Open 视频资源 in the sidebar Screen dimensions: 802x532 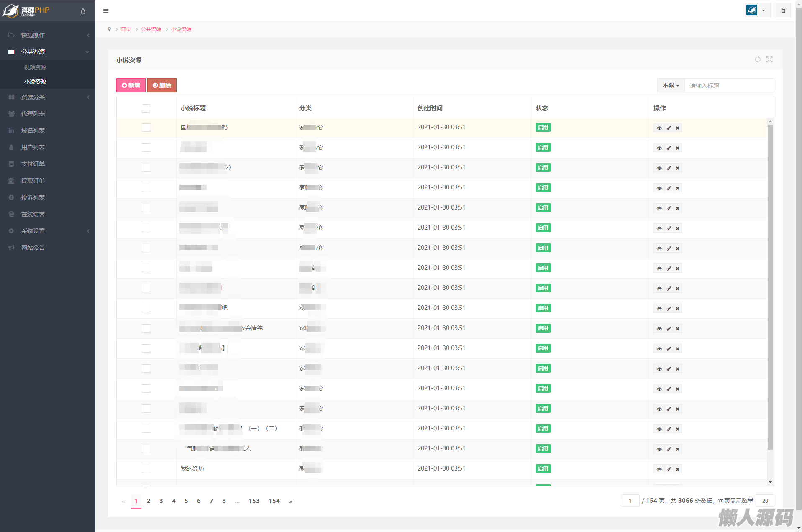point(35,67)
